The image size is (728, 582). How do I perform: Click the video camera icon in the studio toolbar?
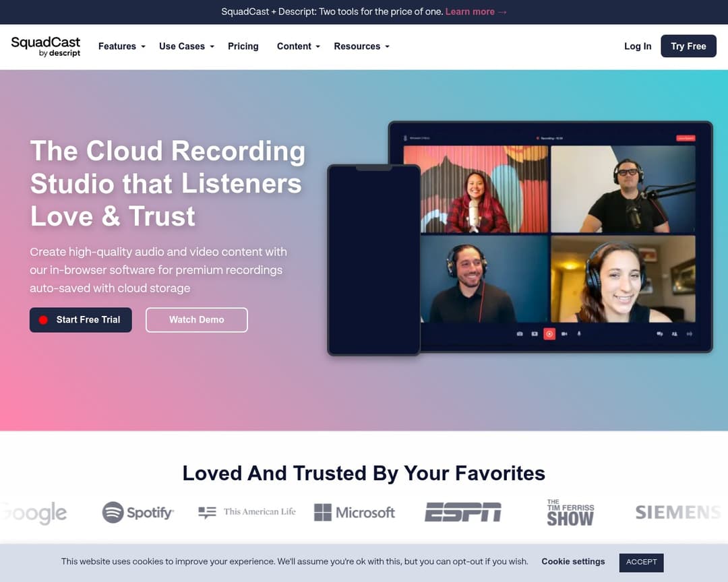564,333
